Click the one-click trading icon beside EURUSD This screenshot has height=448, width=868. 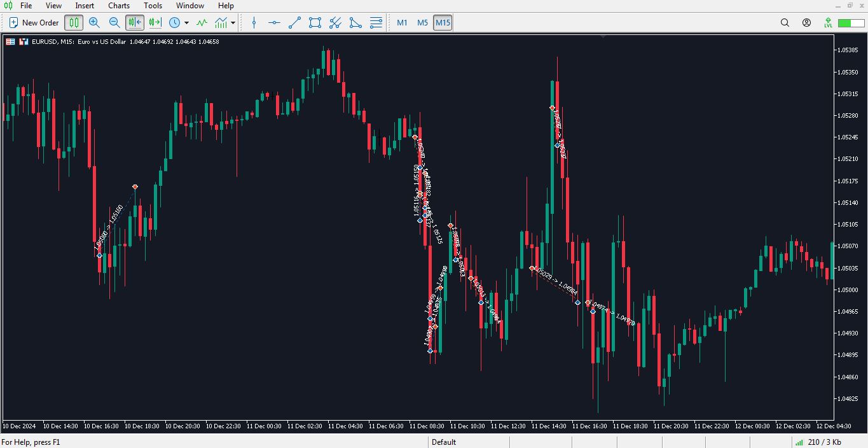point(24,41)
